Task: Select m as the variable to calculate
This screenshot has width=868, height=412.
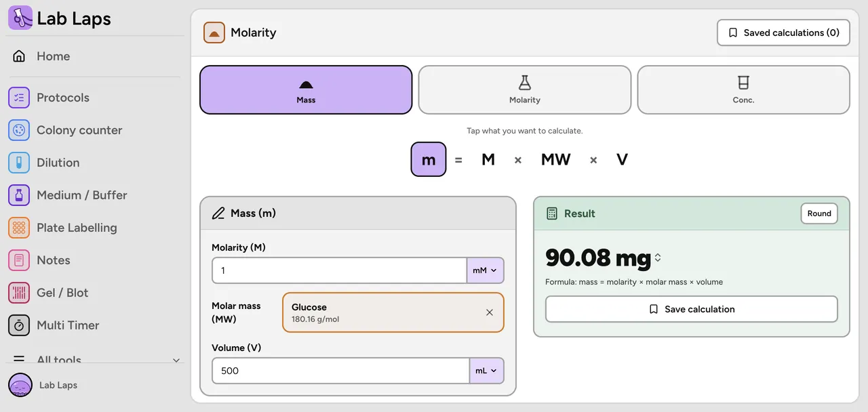Action: 429,159
